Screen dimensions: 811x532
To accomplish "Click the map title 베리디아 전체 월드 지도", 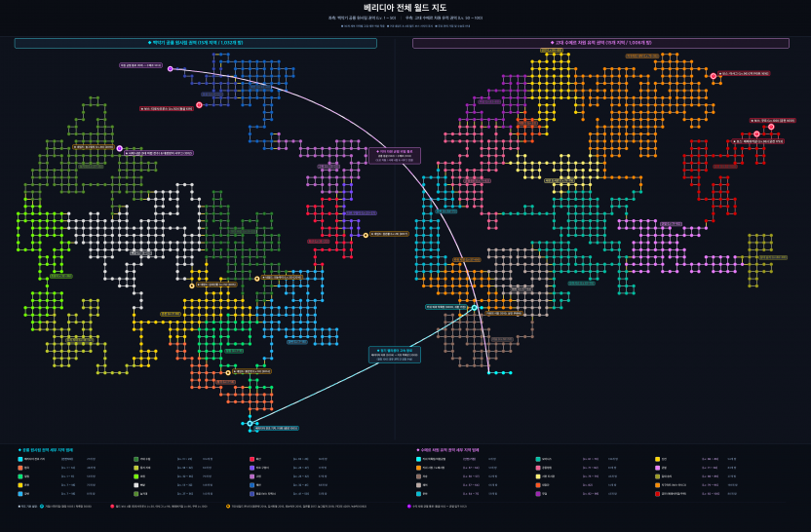I will coord(405,7).
